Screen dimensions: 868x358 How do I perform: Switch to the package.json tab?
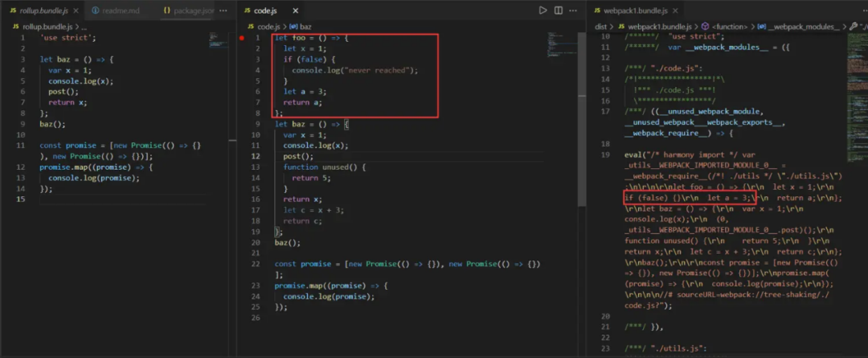tap(190, 10)
